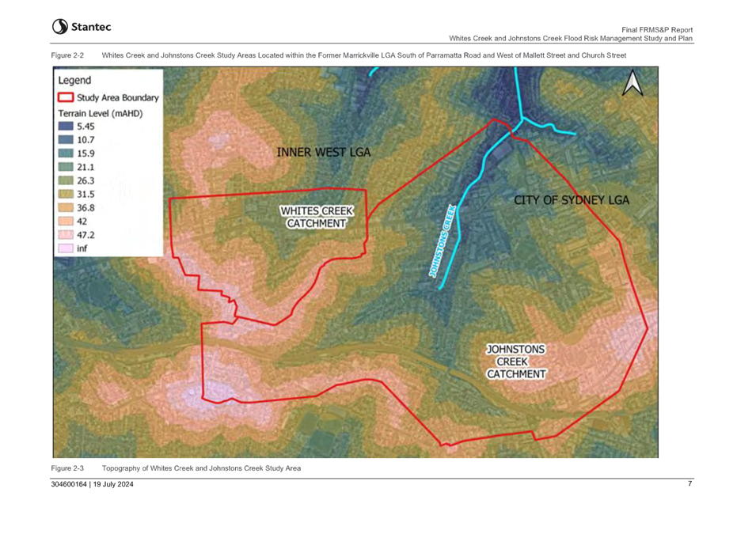Click 'Topography of Whites Creek and Johnstons Creek Study Area'
Screen dimensions: 756x534
tap(202, 468)
